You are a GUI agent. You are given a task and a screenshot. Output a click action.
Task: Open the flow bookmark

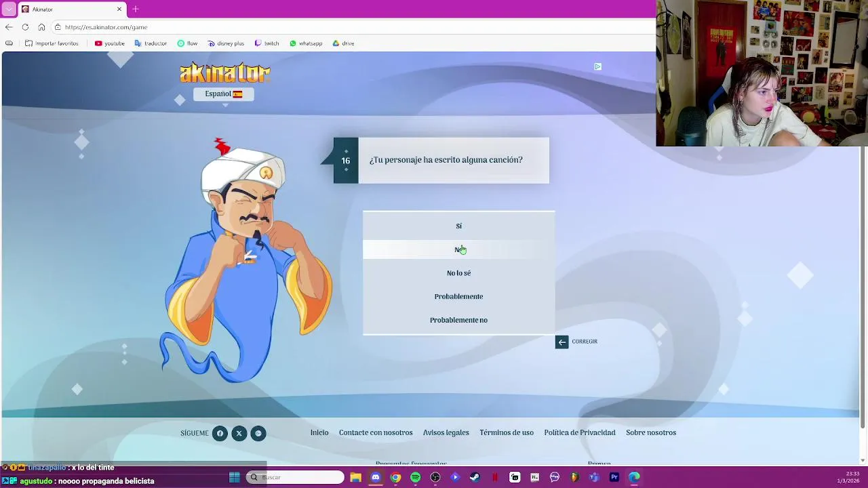click(187, 43)
